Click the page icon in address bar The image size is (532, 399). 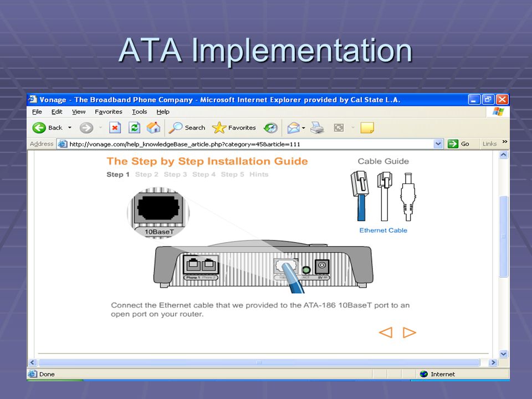tap(63, 144)
